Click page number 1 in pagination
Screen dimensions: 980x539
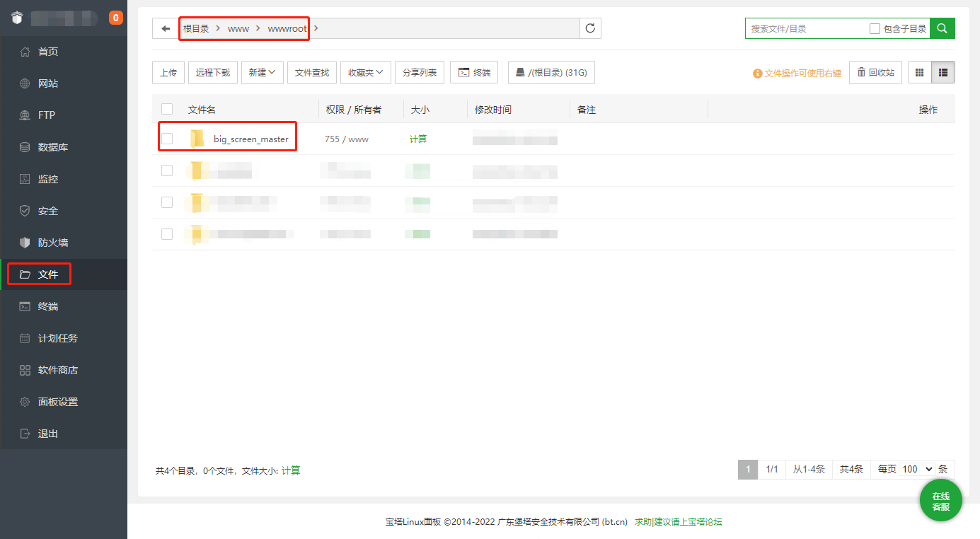point(748,470)
